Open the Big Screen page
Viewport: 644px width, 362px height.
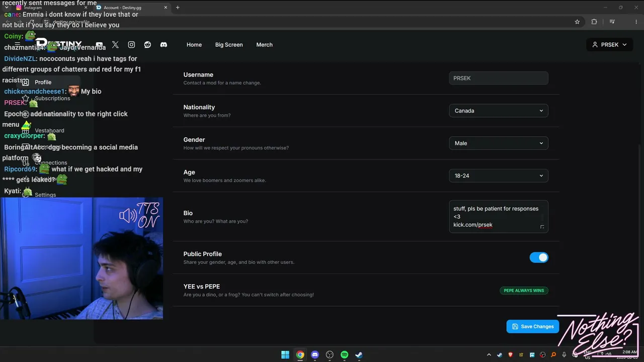click(x=229, y=45)
